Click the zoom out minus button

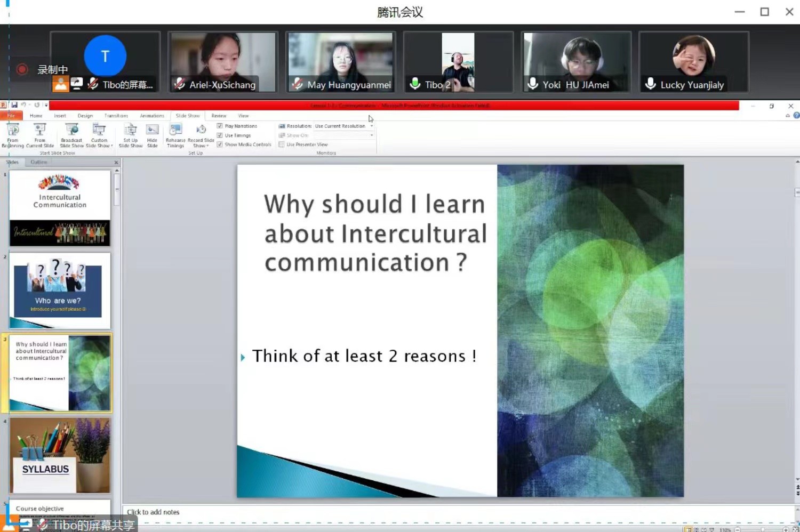tap(738, 530)
